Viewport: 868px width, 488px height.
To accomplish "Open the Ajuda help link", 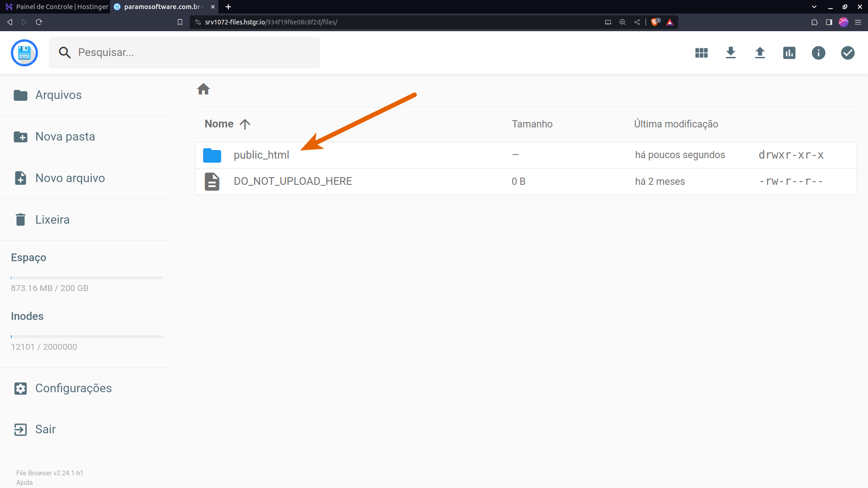I will pyautogui.click(x=24, y=483).
